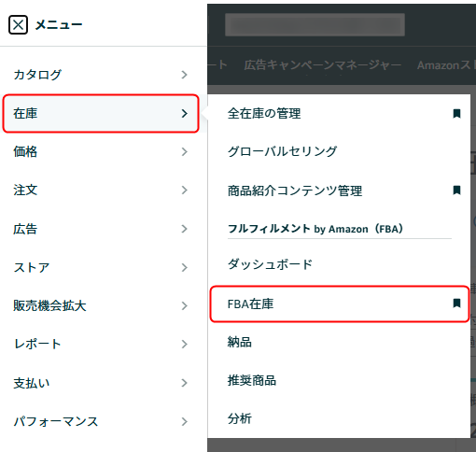Select FBA在庫 from the submenu
The height and width of the screenshot is (452, 476).
pyautogui.click(x=340, y=304)
